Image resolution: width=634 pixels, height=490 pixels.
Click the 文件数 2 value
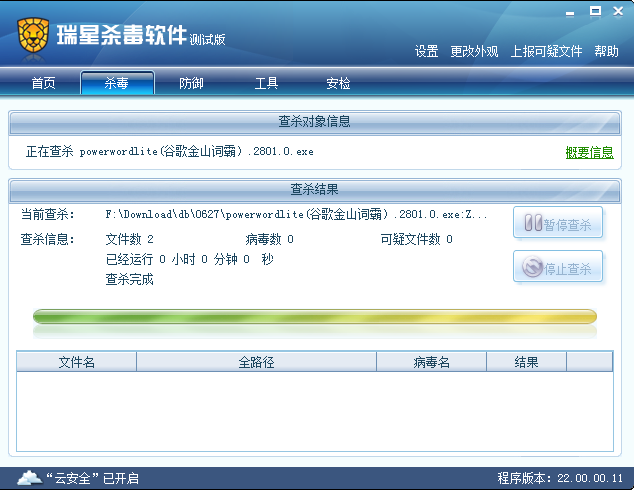(x=129, y=239)
